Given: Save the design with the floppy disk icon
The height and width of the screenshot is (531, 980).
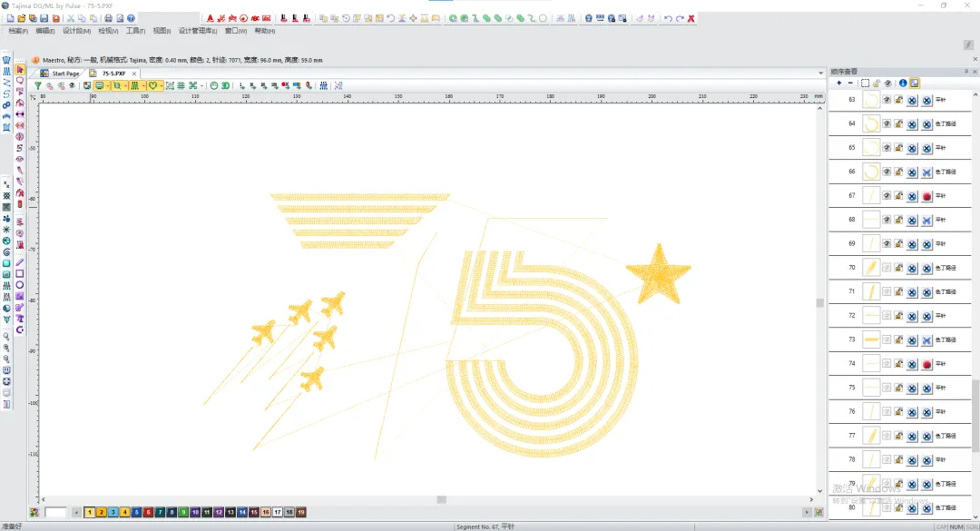Looking at the screenshot, I should 44,18.
